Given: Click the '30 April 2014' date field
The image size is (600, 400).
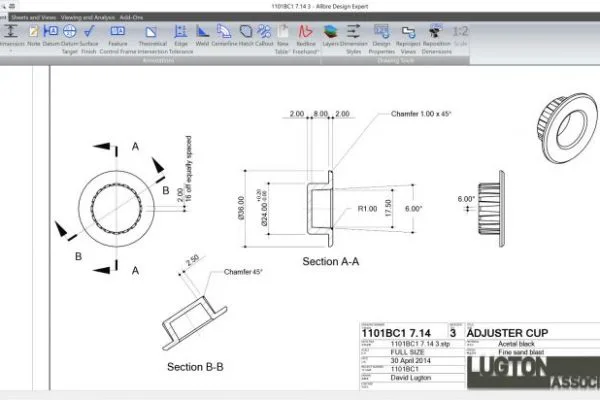Looking at the screenshot, I should tap(411, 361).
